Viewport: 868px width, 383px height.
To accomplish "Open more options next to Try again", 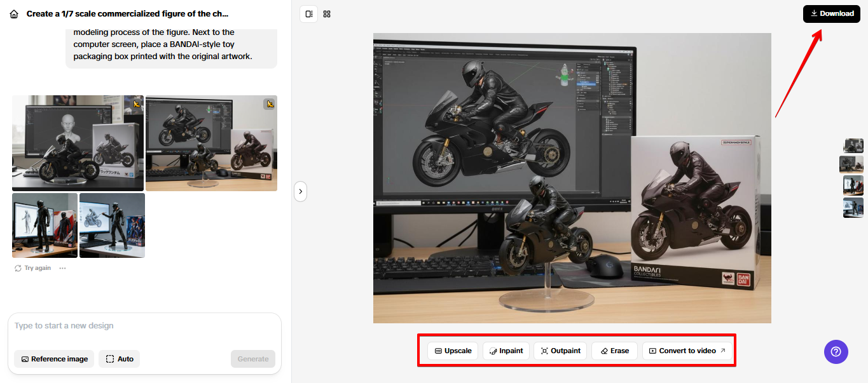I will 62,267.
